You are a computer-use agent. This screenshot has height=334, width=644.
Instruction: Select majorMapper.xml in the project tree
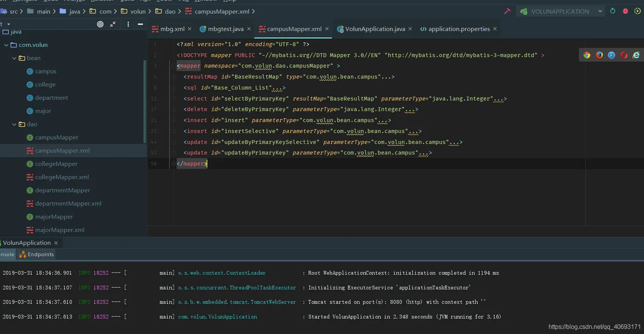point(55,230)
